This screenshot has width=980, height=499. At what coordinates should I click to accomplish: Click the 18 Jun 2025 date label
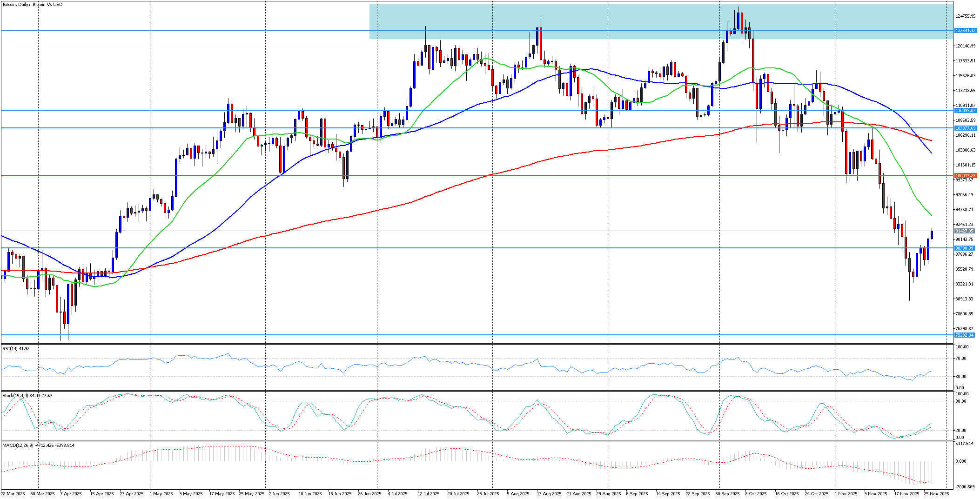click(340, 493)
